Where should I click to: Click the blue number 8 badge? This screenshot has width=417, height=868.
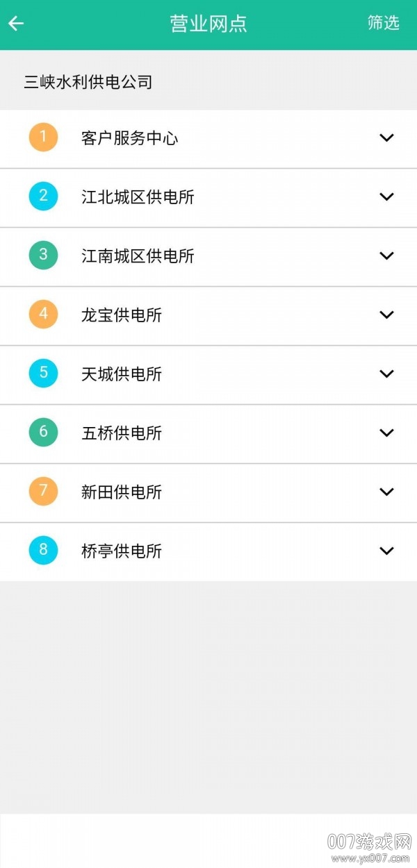pyautogui.click(x=43, y=550)
